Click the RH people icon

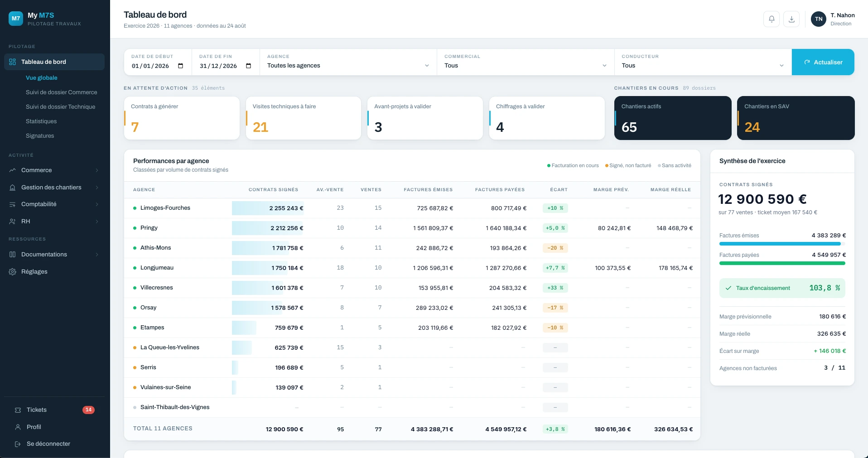pos(13,222)
